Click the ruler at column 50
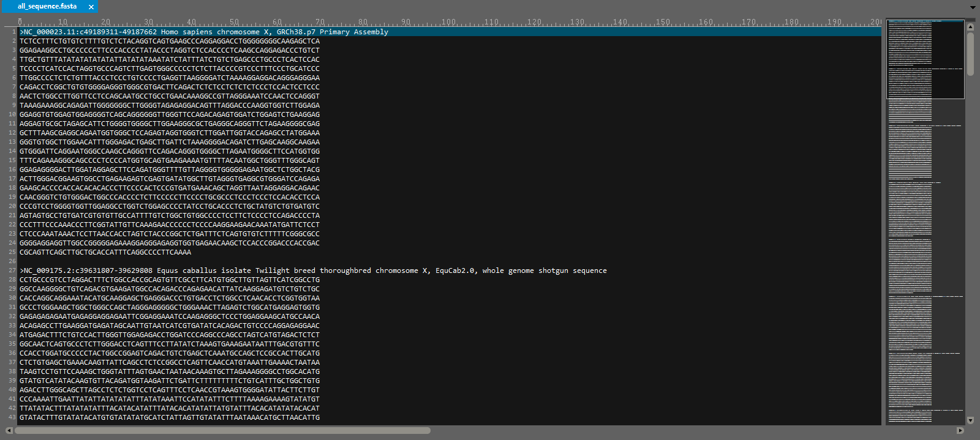 [x=235, y=22]
